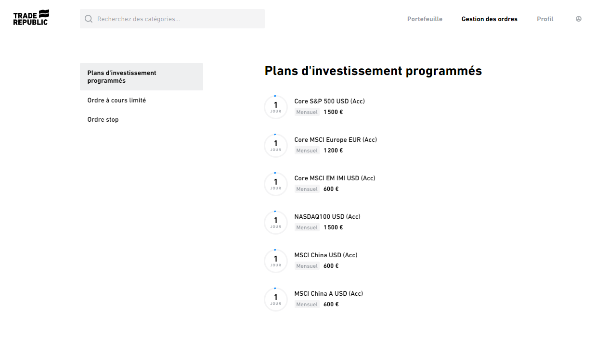Viewport: 608px width, 364px height.
Task: Open the Portefeuille tab
Action: pyautogui.click(x=425, y=19)
